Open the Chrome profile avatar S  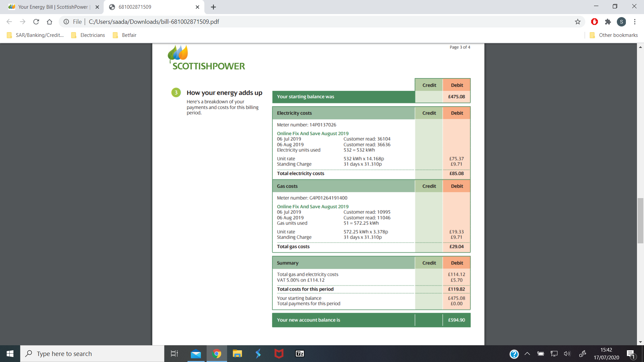[621, 22]
